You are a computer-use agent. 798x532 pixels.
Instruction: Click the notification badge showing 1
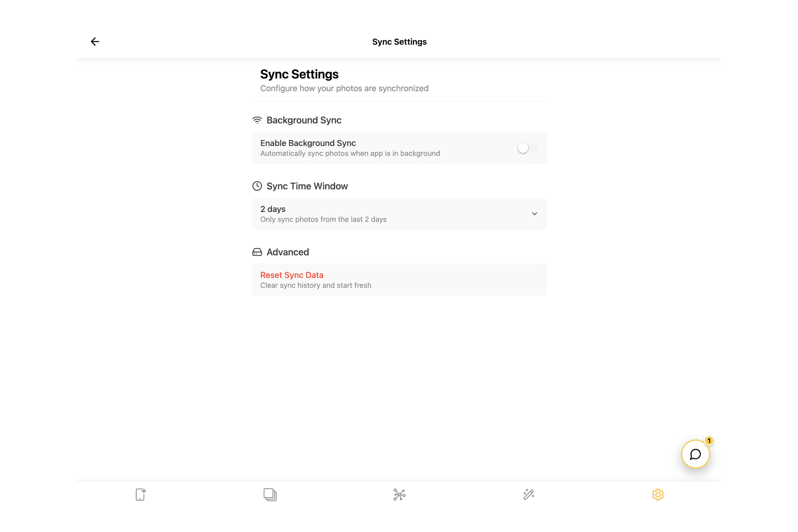click(x=709, y=441)
